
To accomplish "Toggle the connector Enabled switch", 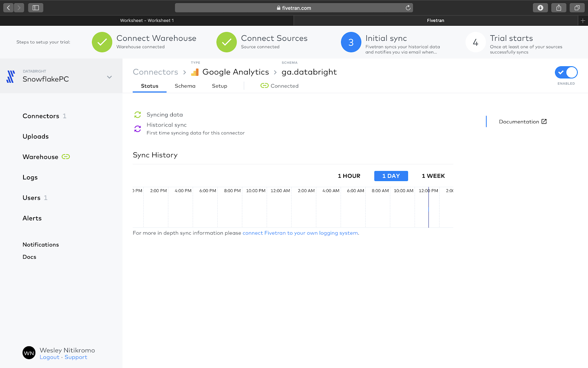I will tap(566, 72).
